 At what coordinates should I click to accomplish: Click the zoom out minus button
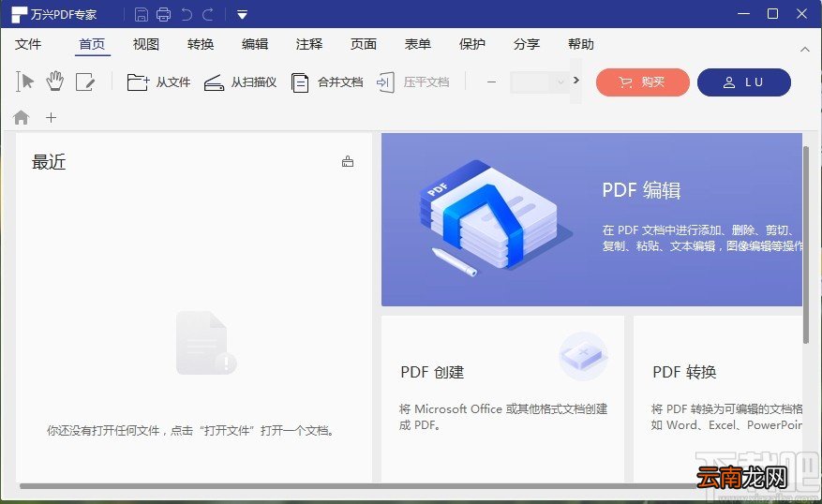point(491,82)
